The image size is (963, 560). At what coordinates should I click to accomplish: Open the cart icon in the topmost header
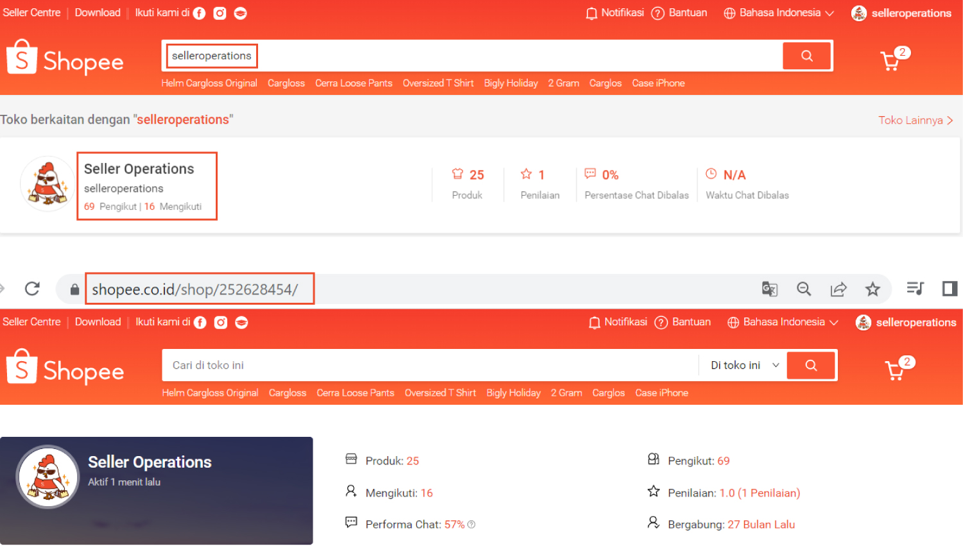click(891, 61)
